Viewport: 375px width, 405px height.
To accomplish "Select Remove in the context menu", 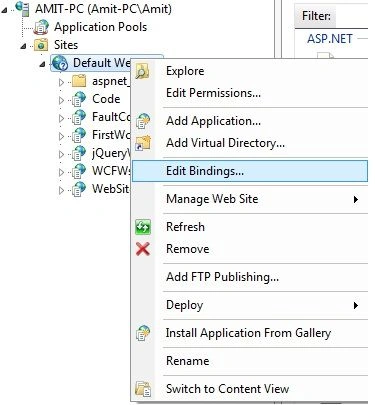I will click(250, 249).
